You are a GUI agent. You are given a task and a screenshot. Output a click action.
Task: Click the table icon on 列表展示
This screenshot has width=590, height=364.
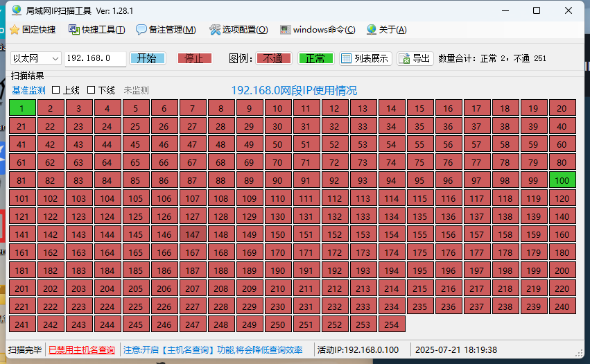coord(346,59)
